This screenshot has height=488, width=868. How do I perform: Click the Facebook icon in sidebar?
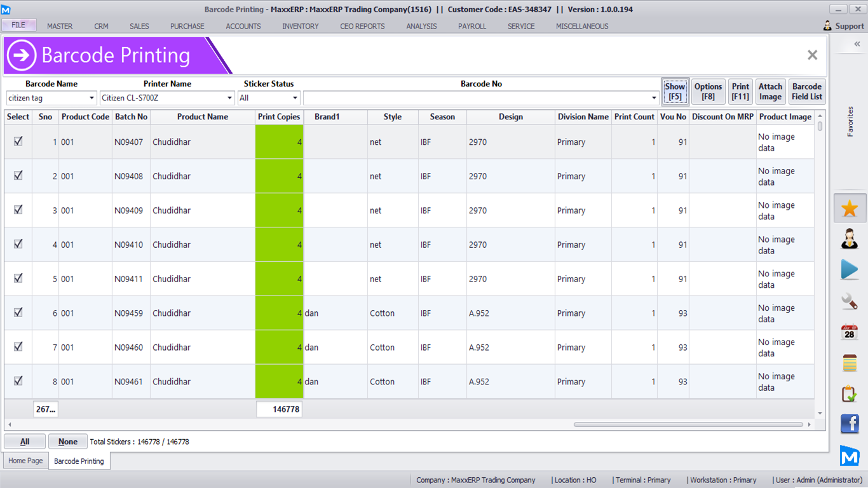[850, 424]
